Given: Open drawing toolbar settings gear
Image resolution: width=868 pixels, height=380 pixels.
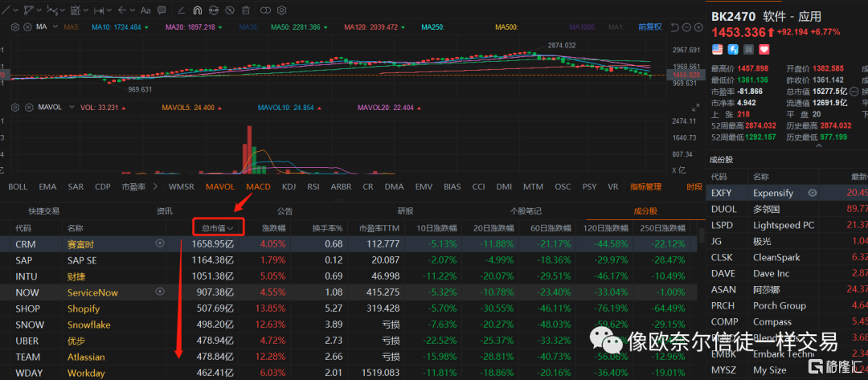Looking at the screenshot, I should [282, 10].
